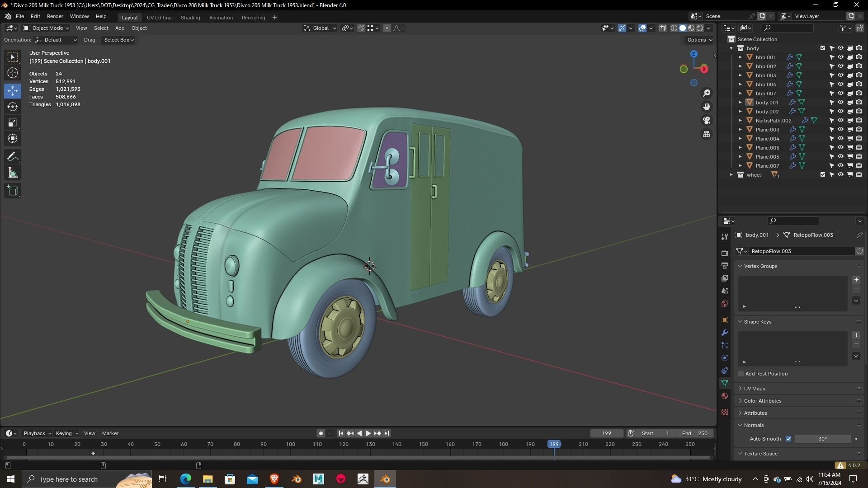
Task: Open Maya from the Windows taskbar
Action: 319,479
